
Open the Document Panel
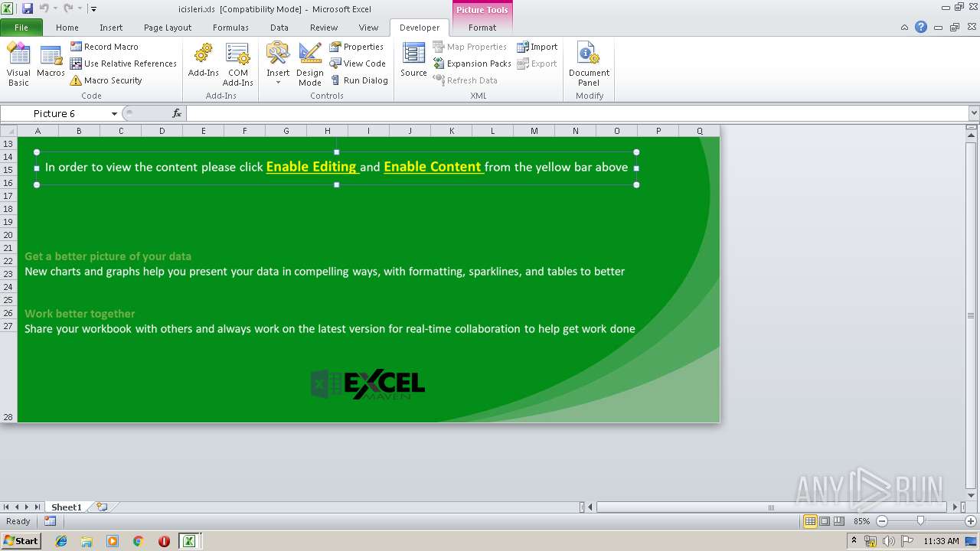pyautogui.click(x=589, y=64)
